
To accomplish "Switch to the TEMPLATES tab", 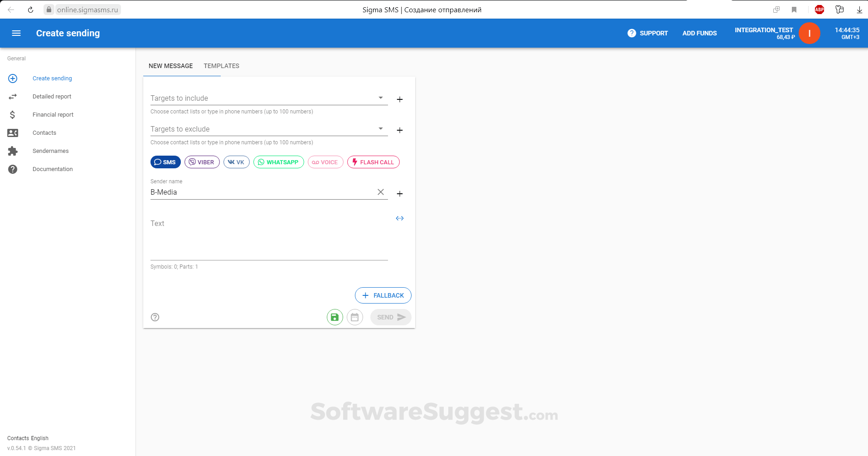I will tap(221, 66).
